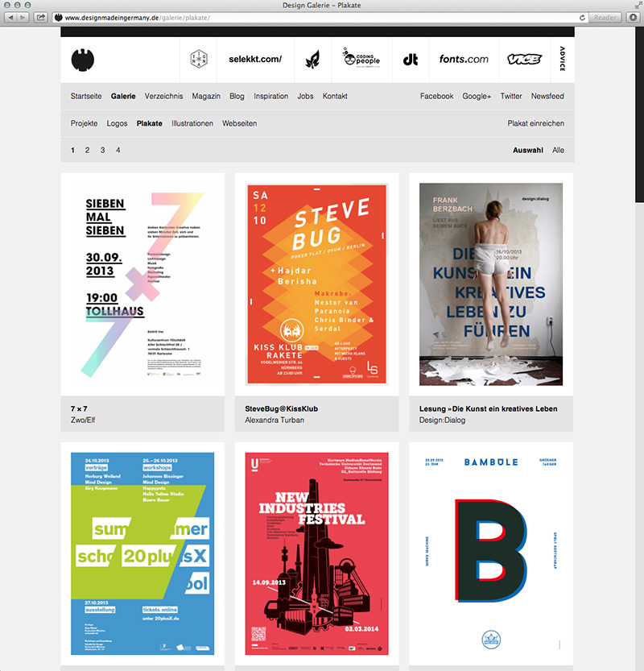Open the Facebook link
This screenshot has width=644, height=671.
coord(436,96)
